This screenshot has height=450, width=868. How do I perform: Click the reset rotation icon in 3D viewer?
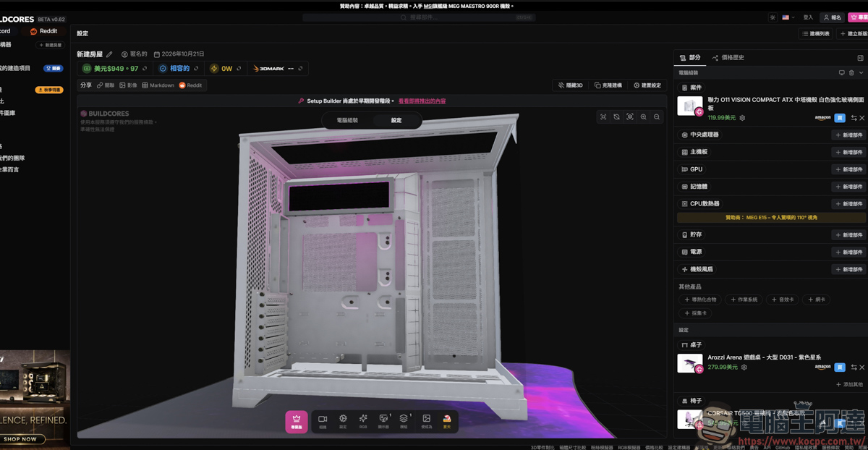[x=616, y=116]
